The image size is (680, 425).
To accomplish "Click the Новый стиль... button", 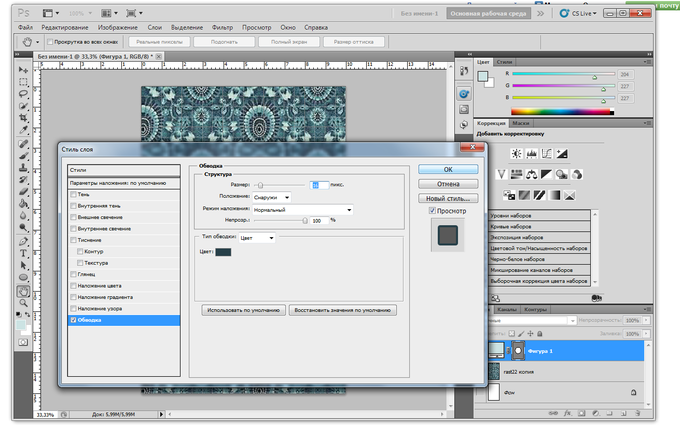I will [x=448, y=198].
